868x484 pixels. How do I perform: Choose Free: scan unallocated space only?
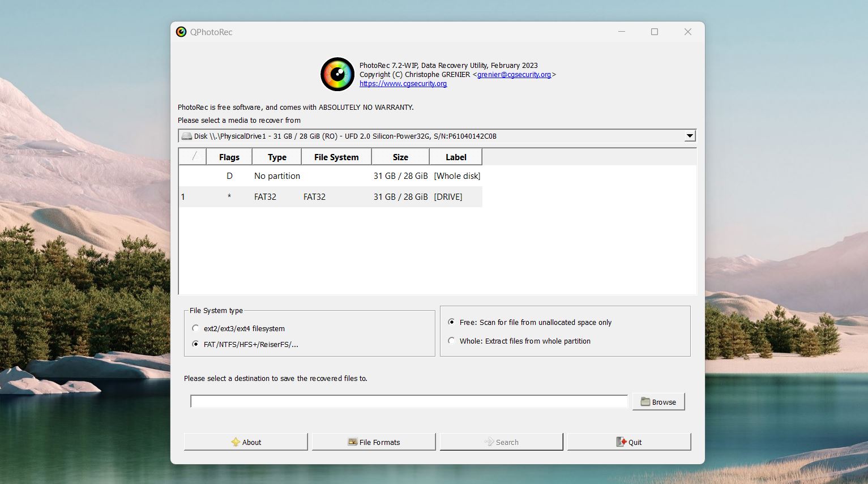(451, 322)
